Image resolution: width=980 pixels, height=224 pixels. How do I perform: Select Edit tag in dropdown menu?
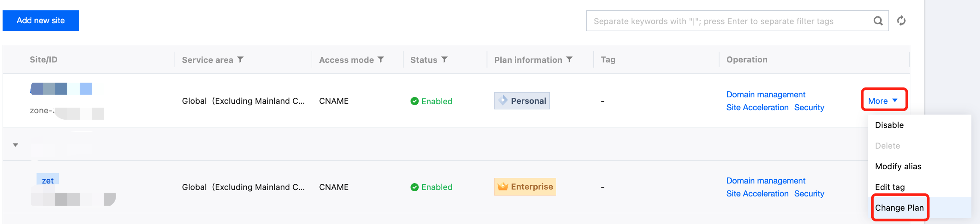pyautogui.click(x=890, y=187)
